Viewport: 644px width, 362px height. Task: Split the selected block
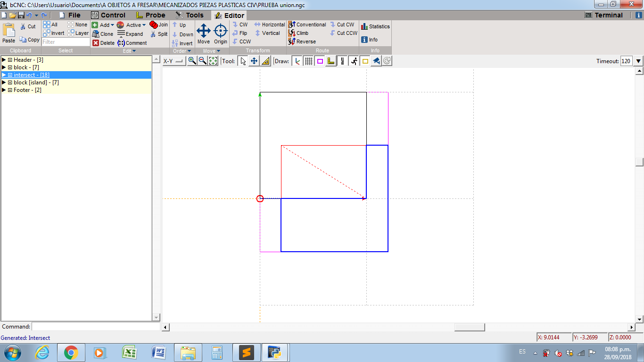coord(159,34)
